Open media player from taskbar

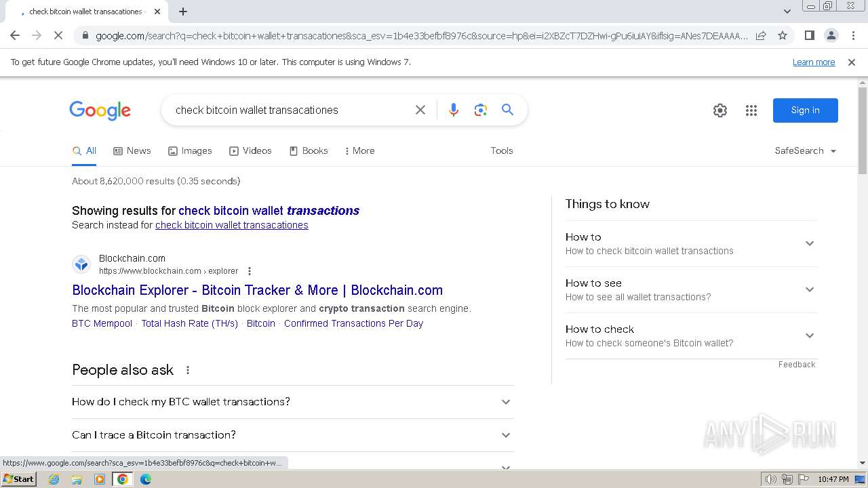tap(100, 479)
